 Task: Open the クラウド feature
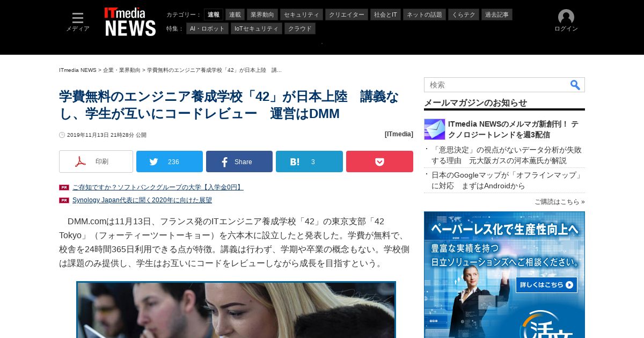pos(300,28)
